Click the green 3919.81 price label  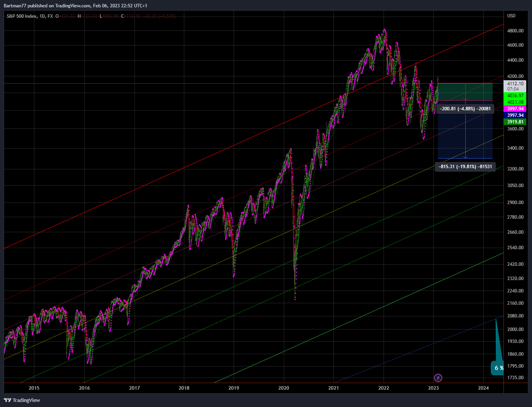515,122
